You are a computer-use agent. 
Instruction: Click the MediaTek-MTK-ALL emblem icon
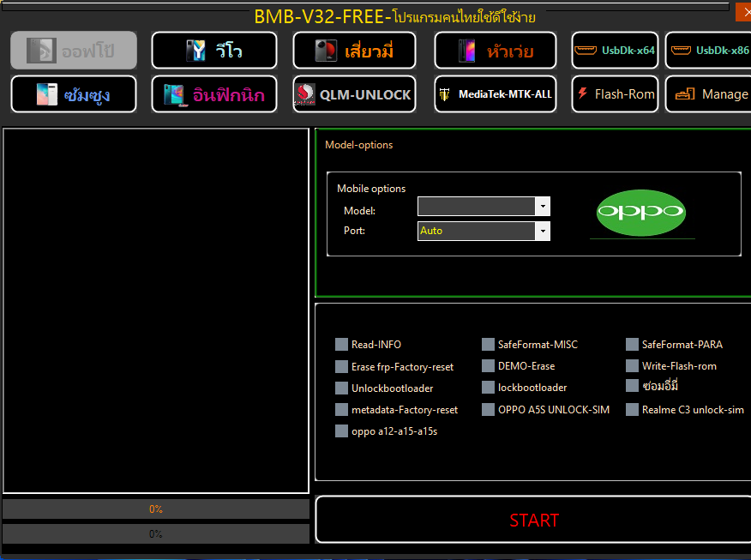point(444,94)
